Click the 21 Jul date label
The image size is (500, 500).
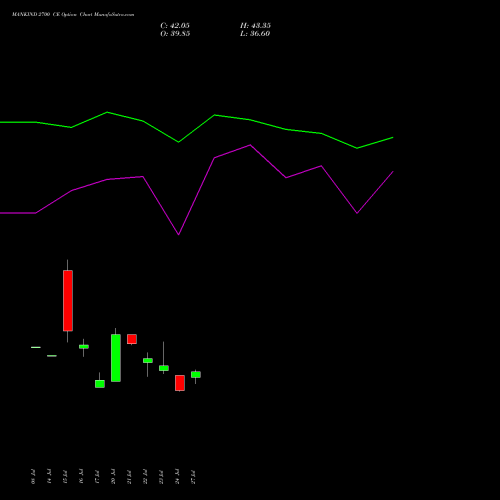click(129, 477)
